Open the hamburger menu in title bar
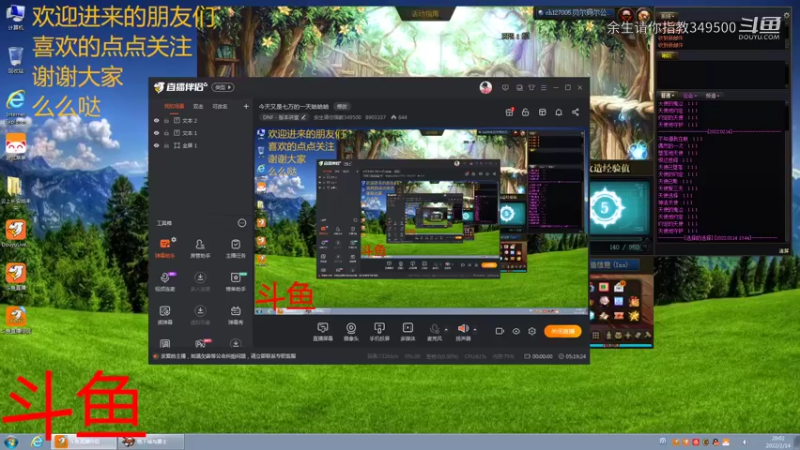 pos(543,88)
